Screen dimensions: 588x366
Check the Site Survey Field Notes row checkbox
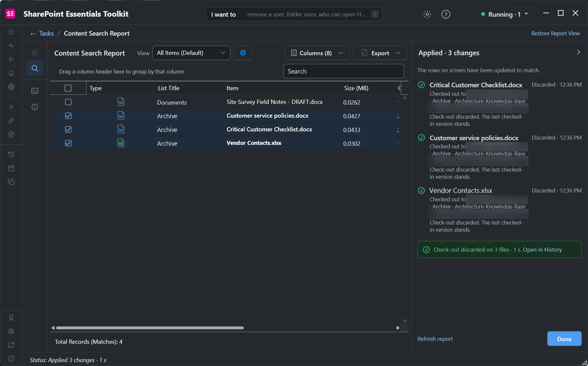pos(68,102)
